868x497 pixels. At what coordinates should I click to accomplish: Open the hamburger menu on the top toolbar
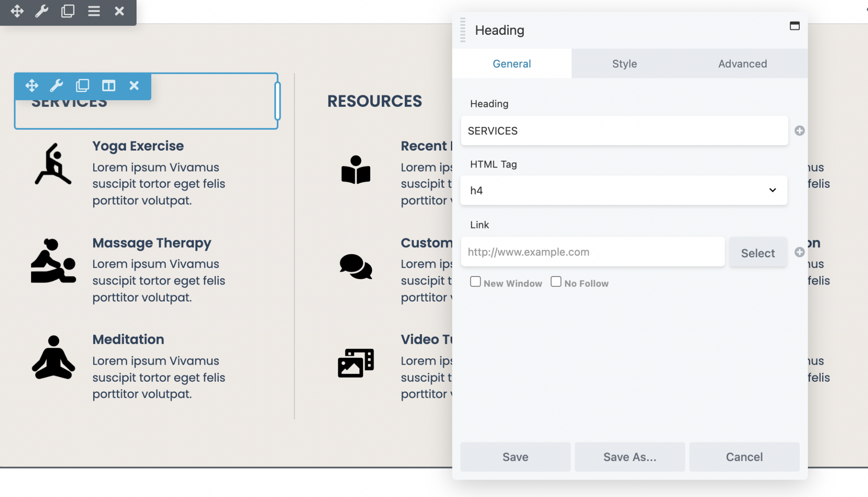pos(94,11)
